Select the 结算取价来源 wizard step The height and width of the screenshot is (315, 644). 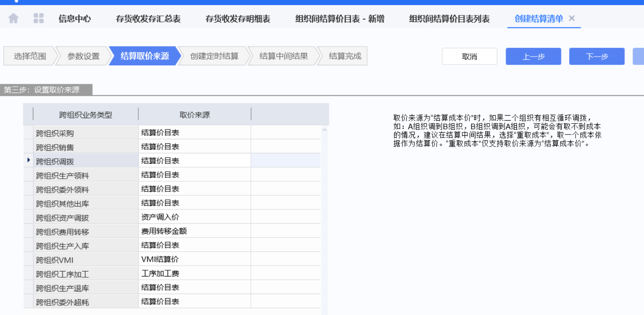(145, 56)
